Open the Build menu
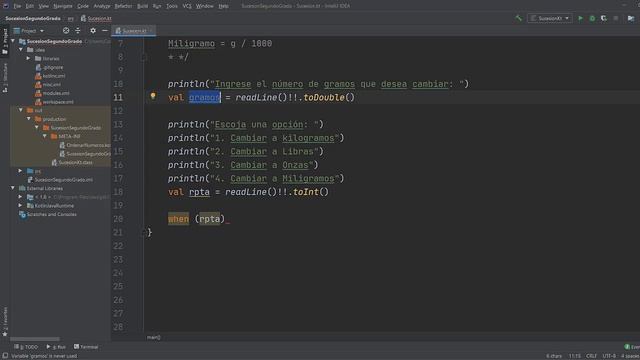 click(142, 6)
